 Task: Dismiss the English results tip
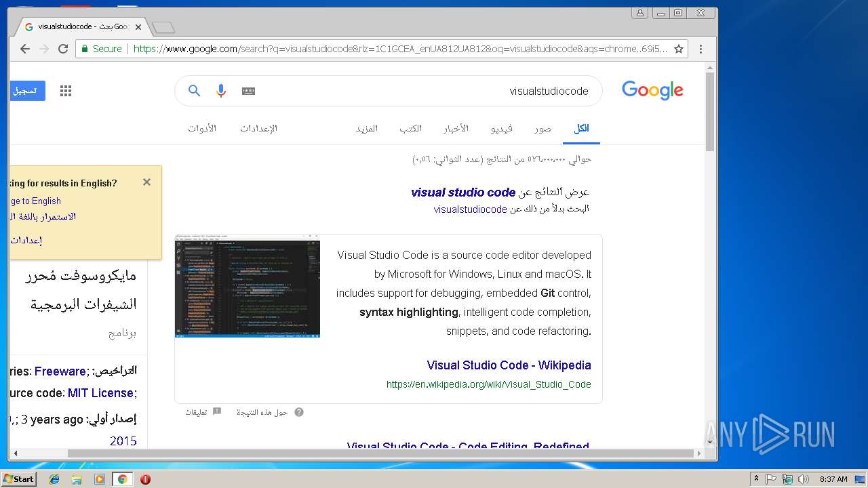[146, 182]
